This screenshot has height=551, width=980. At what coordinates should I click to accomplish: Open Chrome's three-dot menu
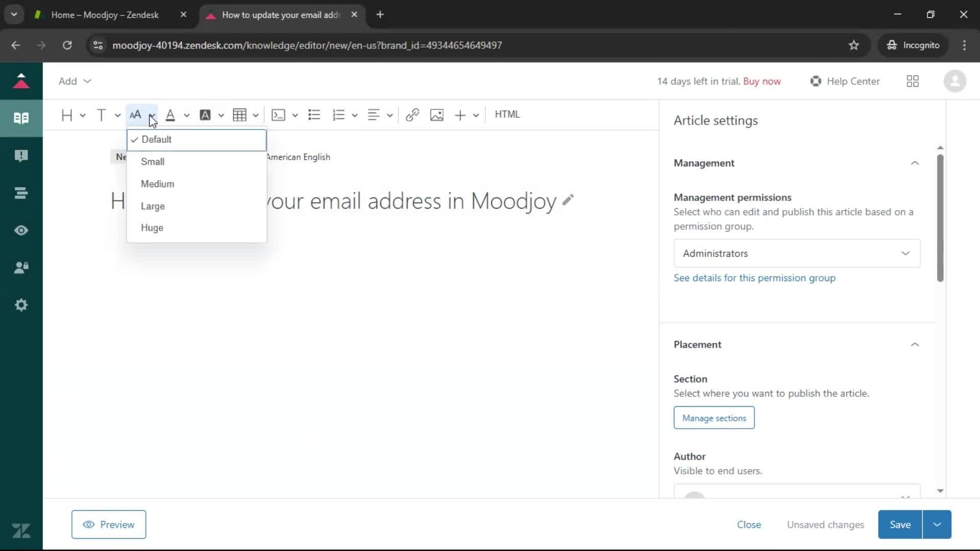[x=964, y=45]
